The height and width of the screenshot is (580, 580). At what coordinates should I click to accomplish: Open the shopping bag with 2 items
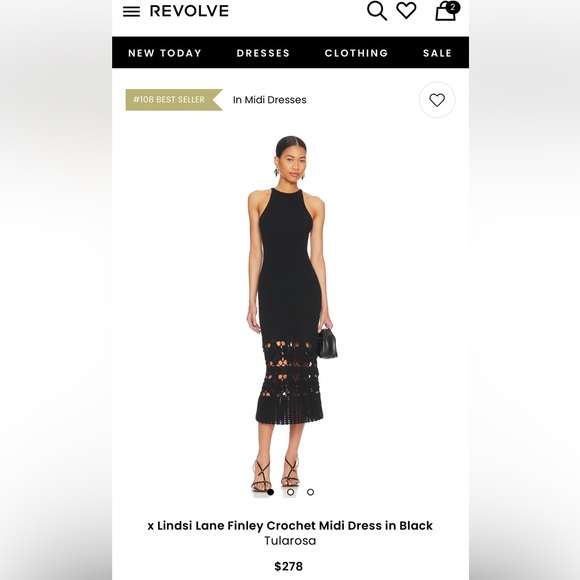coord(446,12)
